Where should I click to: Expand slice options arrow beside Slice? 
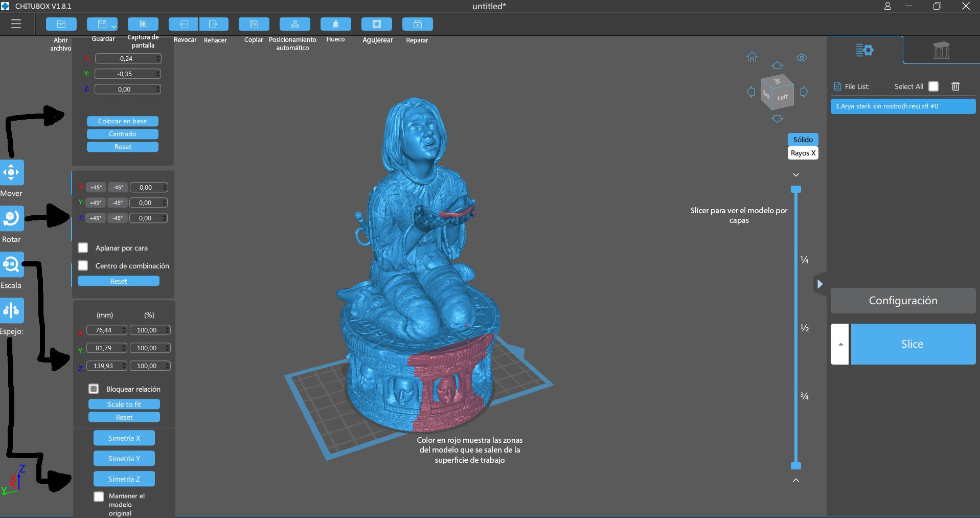(x=840, y=344)
